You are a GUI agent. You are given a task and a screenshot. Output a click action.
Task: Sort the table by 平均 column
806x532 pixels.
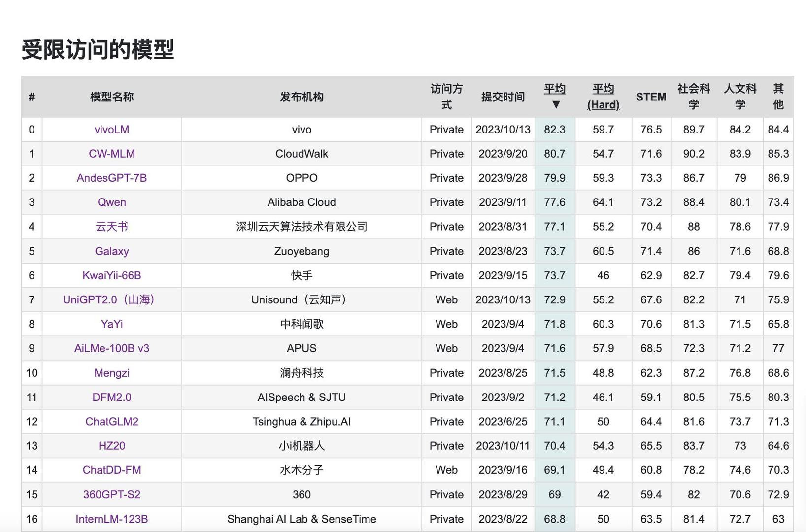click(x=555, y=89)
